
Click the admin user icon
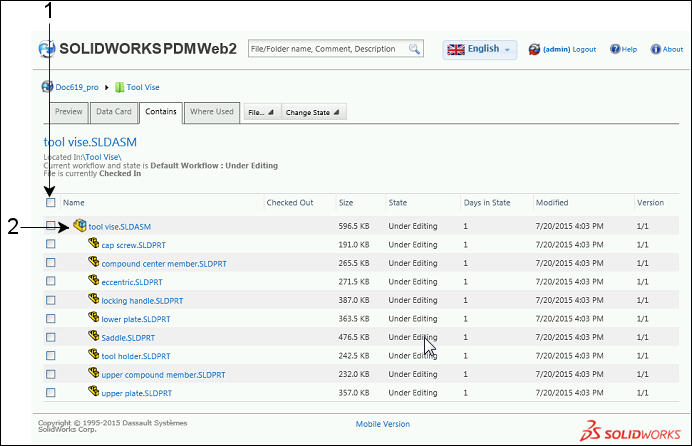point(535,49)
